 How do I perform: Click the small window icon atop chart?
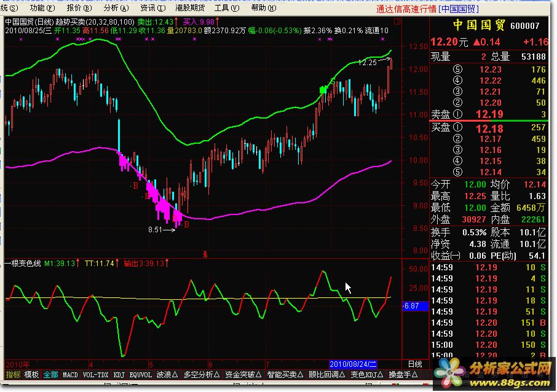pos(397,22)
